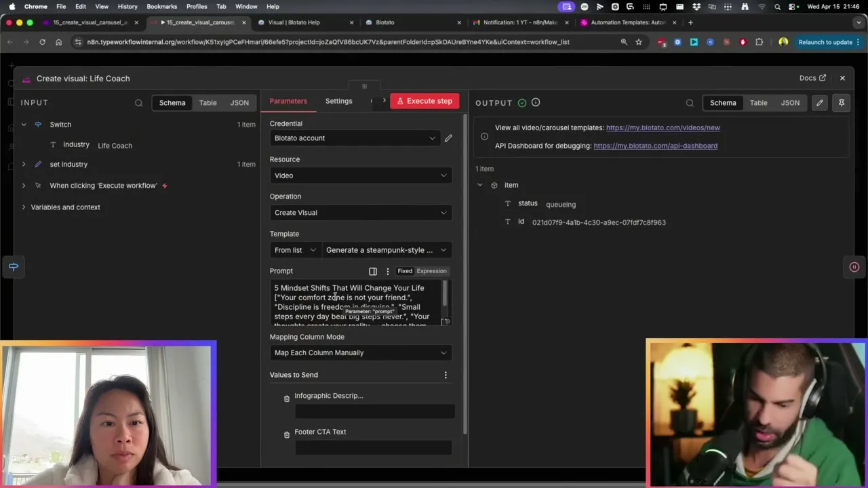
Task: Click the browser address bar URL
Action: (328, 42)
